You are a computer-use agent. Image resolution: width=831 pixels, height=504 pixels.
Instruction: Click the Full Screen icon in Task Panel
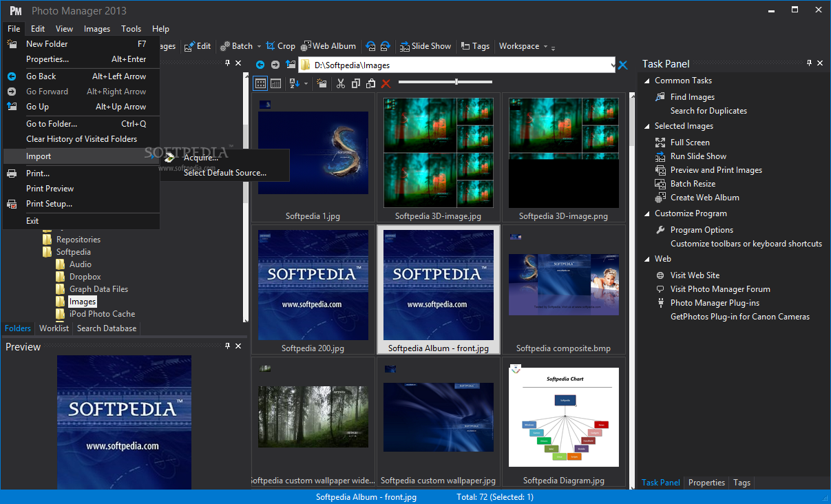(660, 143)
